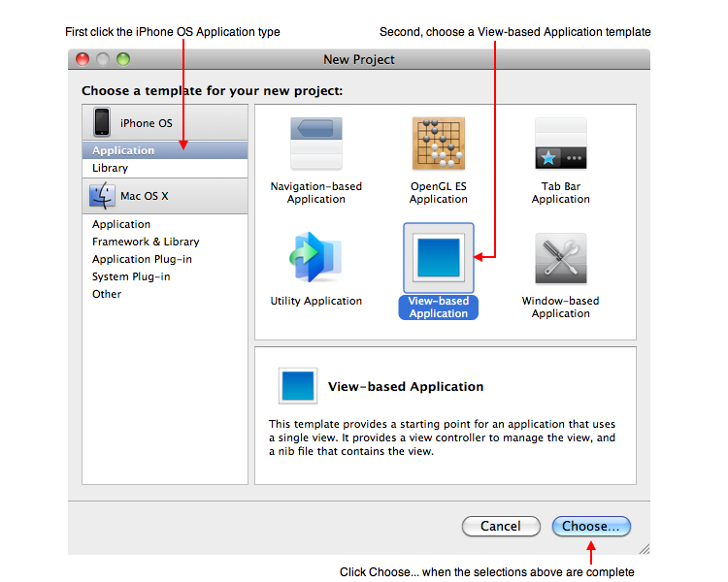Image resolution: width=728 pixels, height=582 pixels.
Task: Open Application category under Mac OS X
Action: tap(121, 224)
